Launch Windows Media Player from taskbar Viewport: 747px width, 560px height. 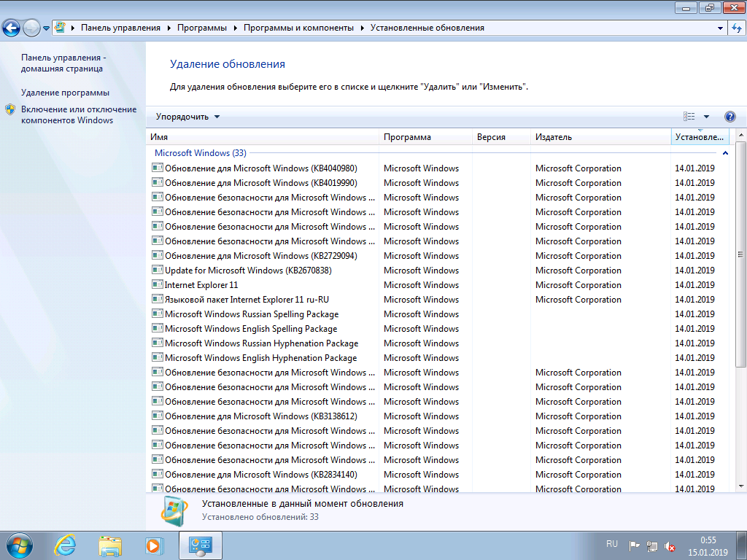(x=154, y=545)
